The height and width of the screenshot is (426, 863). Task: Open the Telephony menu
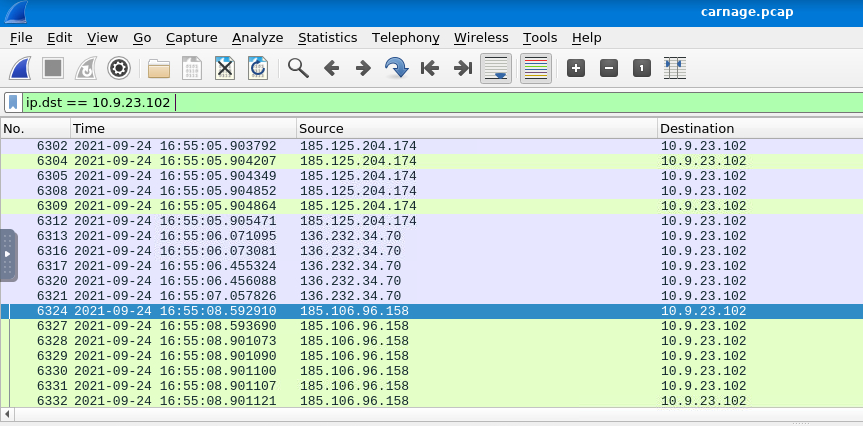406,38
